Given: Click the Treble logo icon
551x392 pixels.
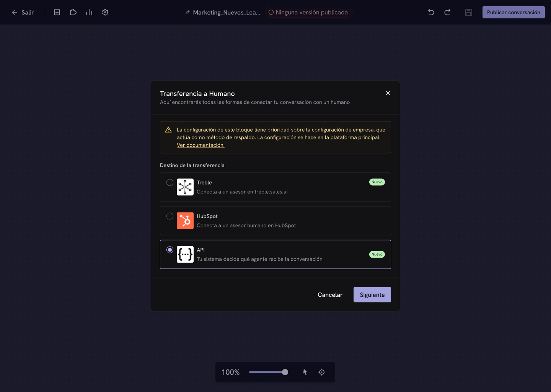Looking at the screenshot, I should [185, 187].
